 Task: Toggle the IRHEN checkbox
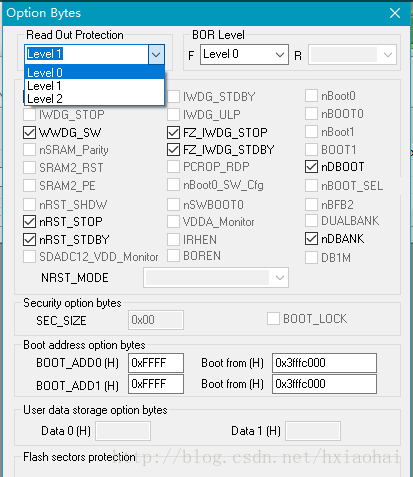click(x=173, y=240)
